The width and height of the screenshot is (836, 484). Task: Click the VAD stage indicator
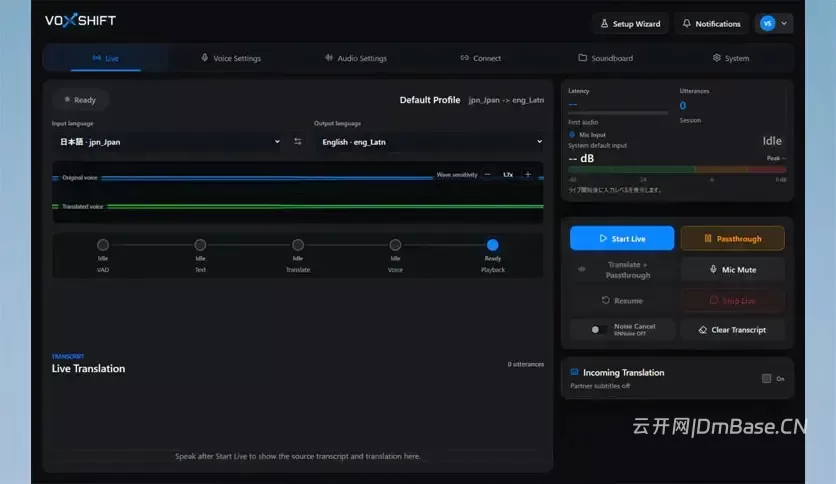click(x=103, y=245)
